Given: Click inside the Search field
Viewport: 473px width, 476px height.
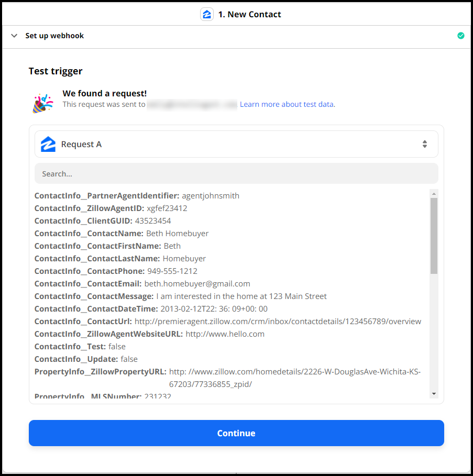Looking at the screenshot, I should 236,173.
